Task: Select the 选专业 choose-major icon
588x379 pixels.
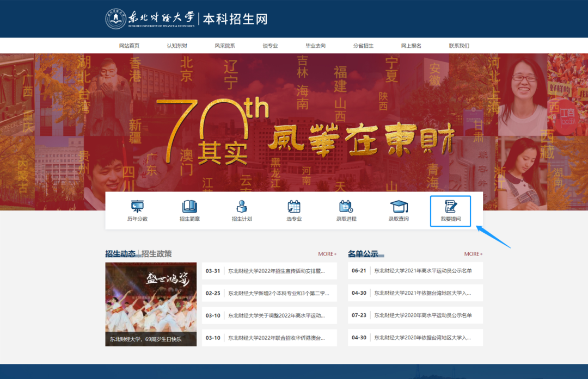Action: point(294,211)
